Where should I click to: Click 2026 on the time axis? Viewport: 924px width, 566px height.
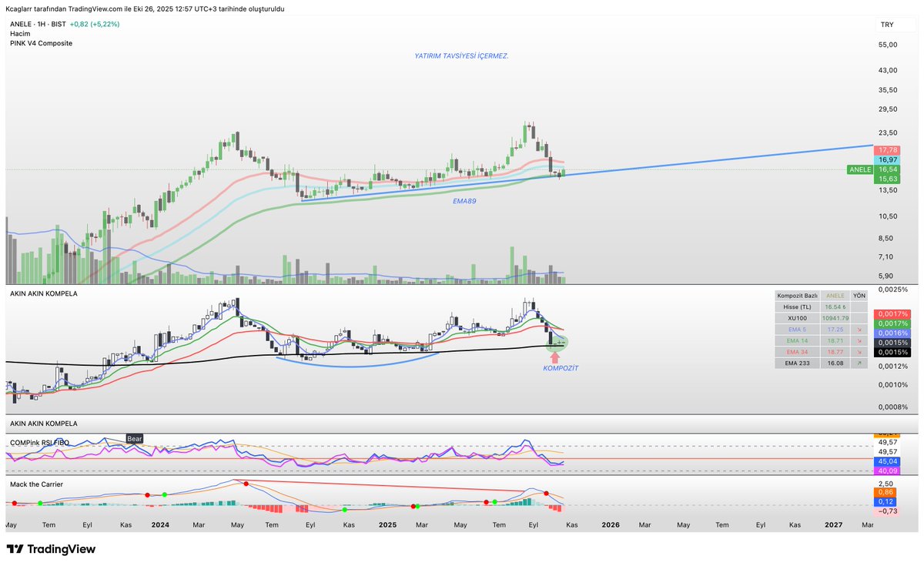click(x=611, y=524)
